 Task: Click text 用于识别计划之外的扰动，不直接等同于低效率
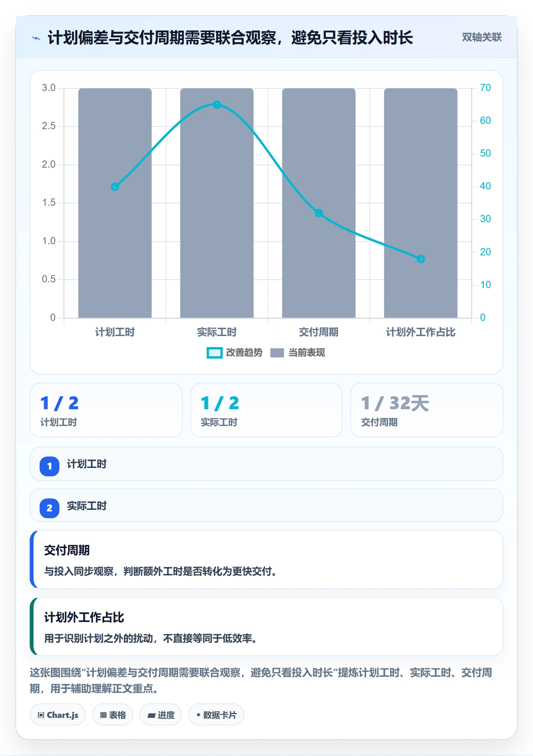tap(150, 639)
